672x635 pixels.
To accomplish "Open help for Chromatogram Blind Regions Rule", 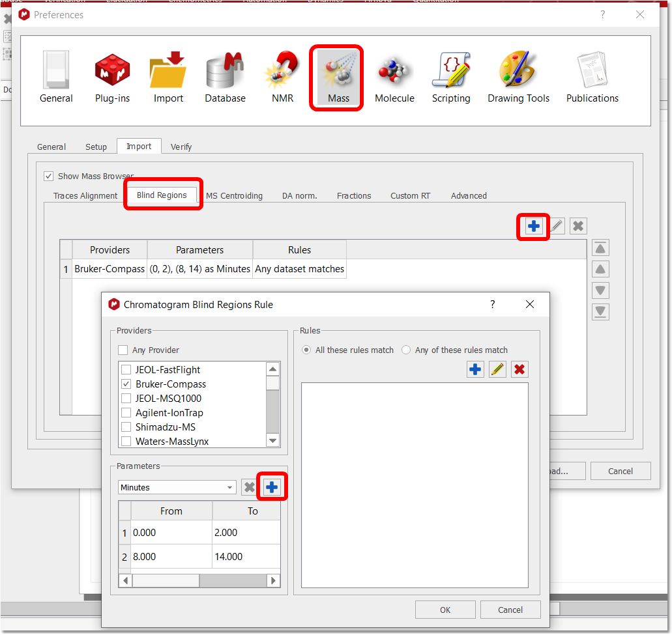I will pos(492,304).
